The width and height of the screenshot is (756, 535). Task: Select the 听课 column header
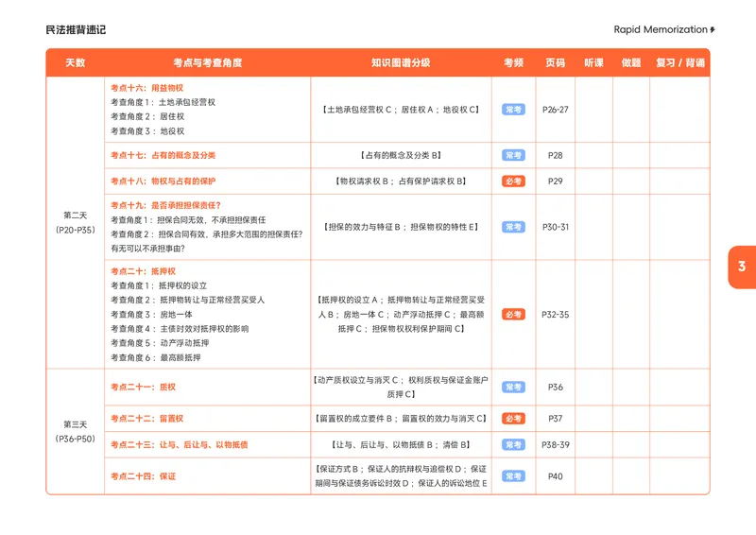click(593, 62)
